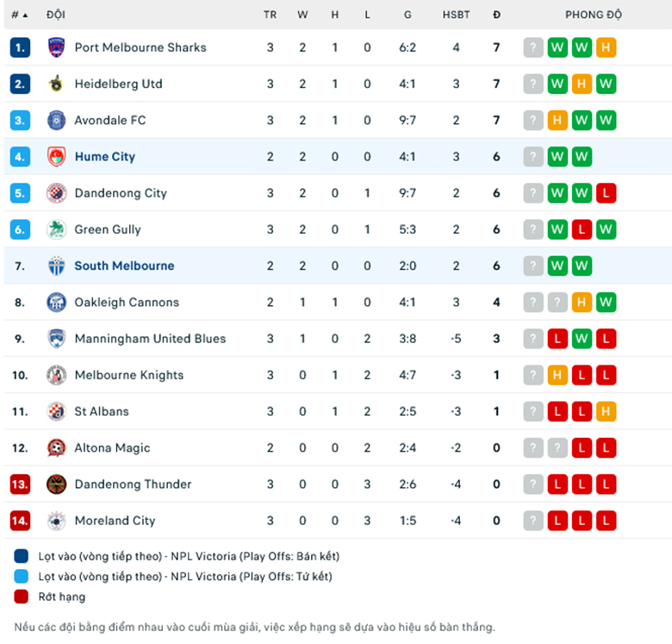This screenshot has height=644, width=672.
Task: Click the Altona Magic team logo
Action: [x=56, y=447]
